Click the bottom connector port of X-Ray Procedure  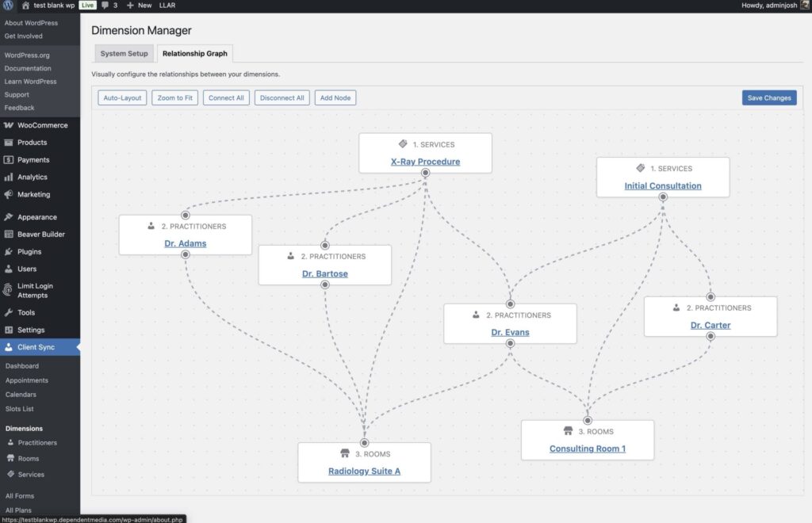[425, 173]
